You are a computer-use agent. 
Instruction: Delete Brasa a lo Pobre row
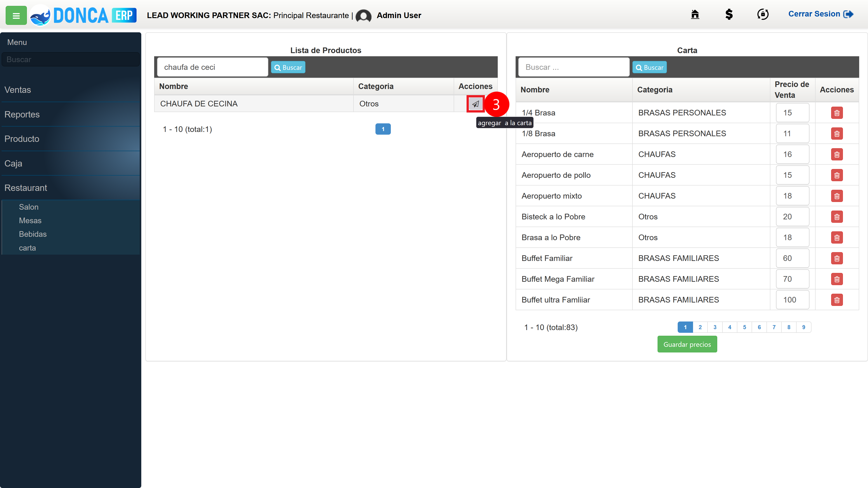coord(837,238)
